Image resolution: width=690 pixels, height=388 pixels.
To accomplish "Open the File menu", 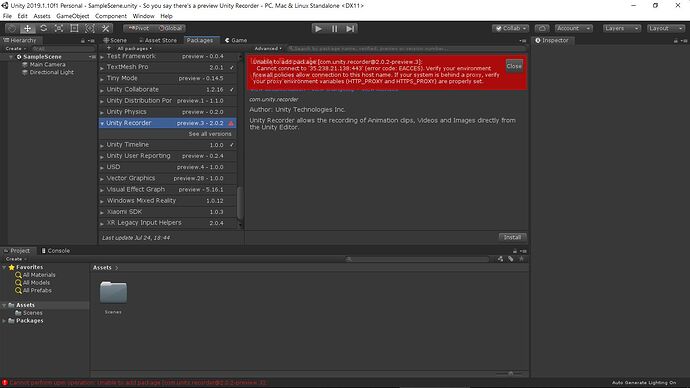I will tap(7, 16).
